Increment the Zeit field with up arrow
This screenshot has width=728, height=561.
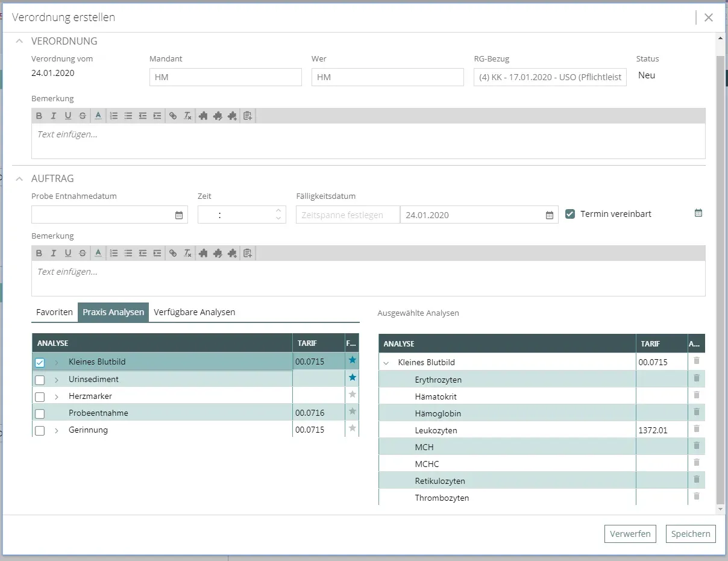pyautogui.click(x=278, y=211)
